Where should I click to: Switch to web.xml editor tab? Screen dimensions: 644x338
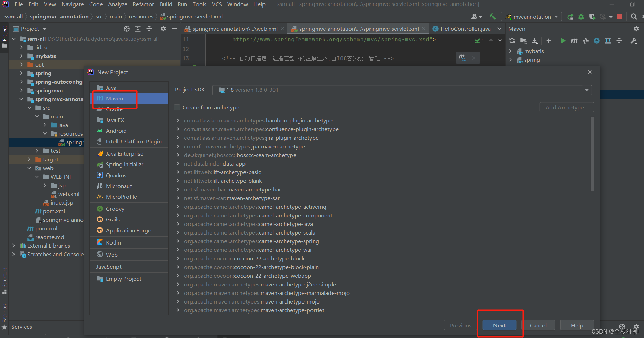pos(234,29)
